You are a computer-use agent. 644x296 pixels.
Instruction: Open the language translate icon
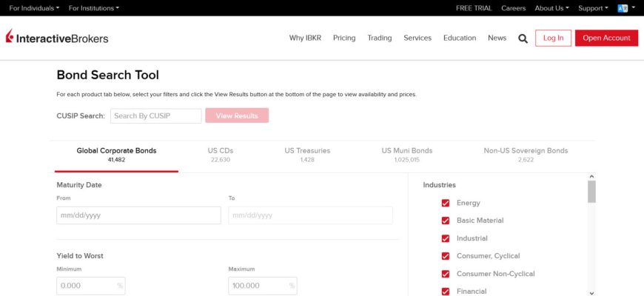(623, 8)
